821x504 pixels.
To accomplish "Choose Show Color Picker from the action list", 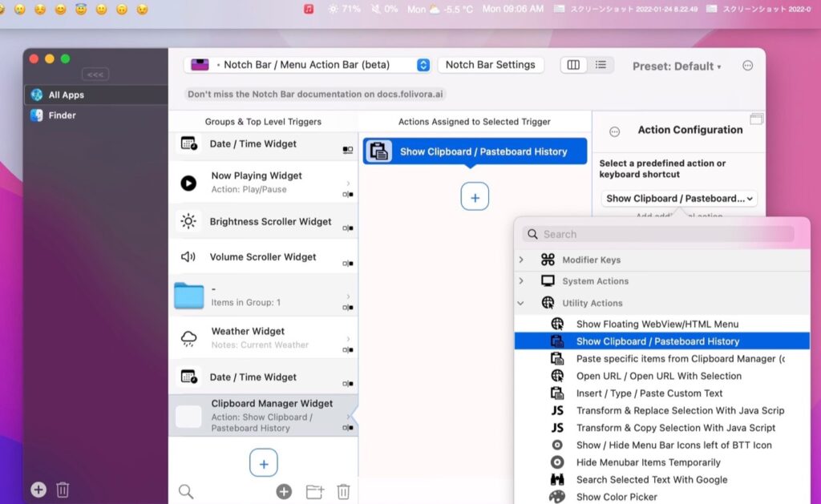I will (x=617, y=496).
